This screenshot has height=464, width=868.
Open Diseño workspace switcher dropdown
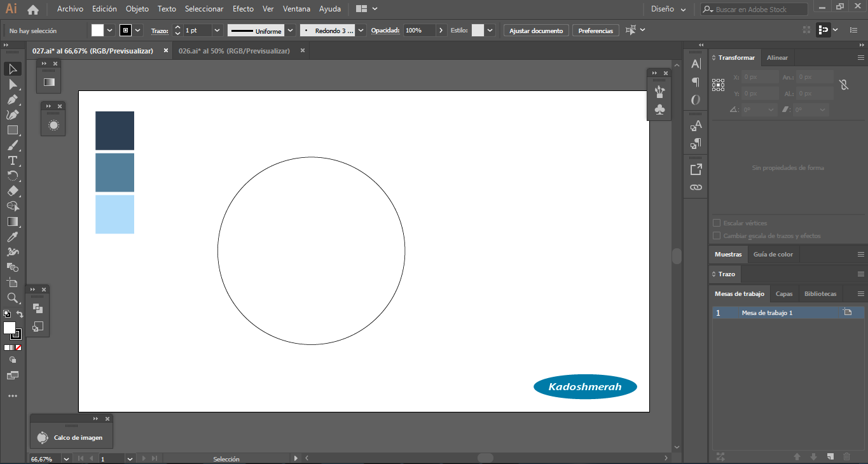point(669,10)
